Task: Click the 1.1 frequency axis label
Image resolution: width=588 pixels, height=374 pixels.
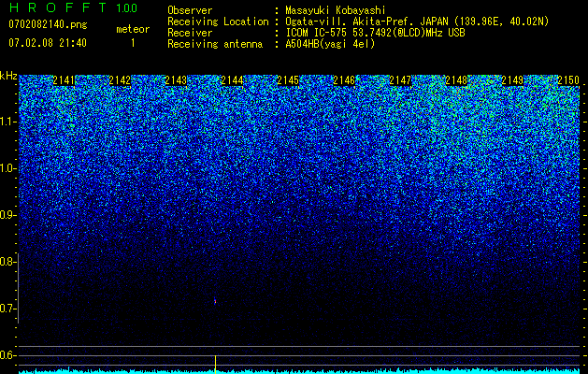Action: click(x=7, y=122)
